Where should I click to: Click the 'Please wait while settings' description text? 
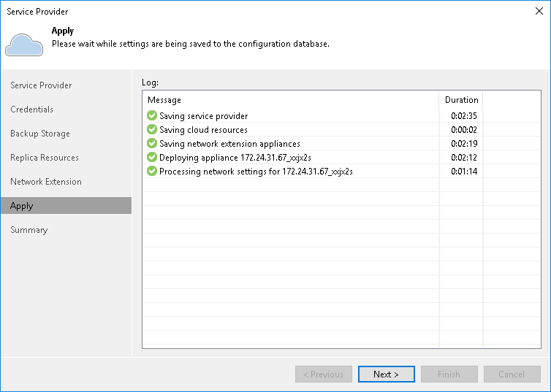click(x=191, y=44)
